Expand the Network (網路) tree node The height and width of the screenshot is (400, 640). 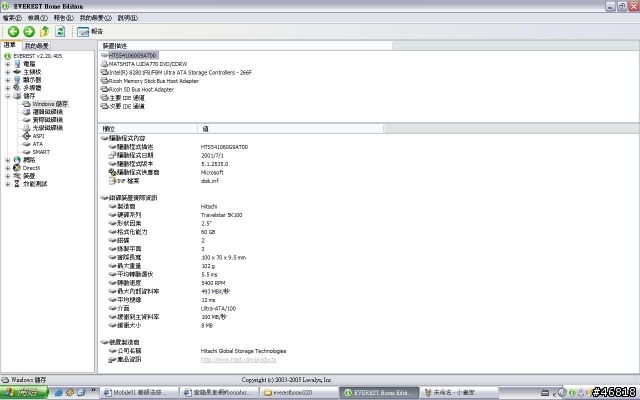[x=7, y=160]
